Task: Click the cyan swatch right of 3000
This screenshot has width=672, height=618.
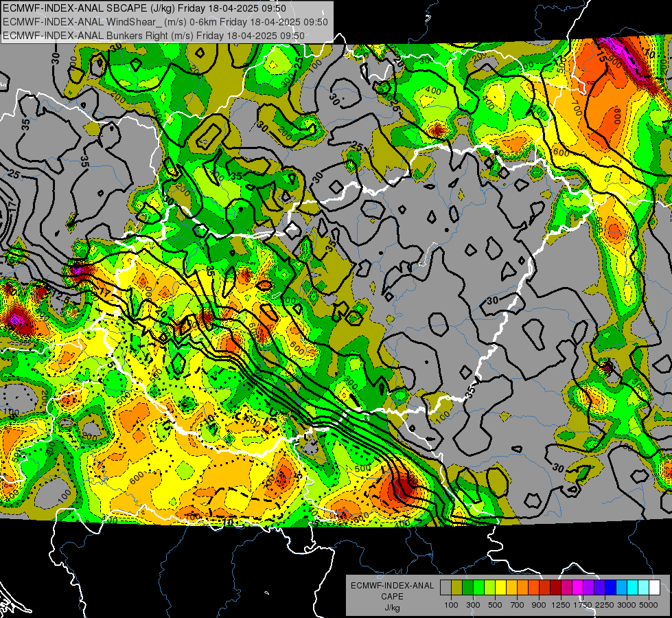Action: [633, 588]
